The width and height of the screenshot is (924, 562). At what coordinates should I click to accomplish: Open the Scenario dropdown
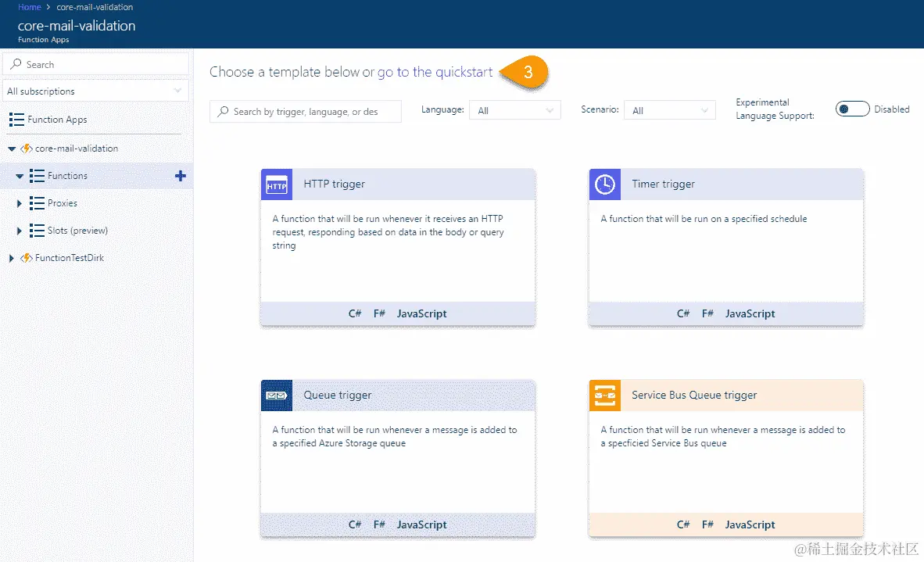(669, 110)
